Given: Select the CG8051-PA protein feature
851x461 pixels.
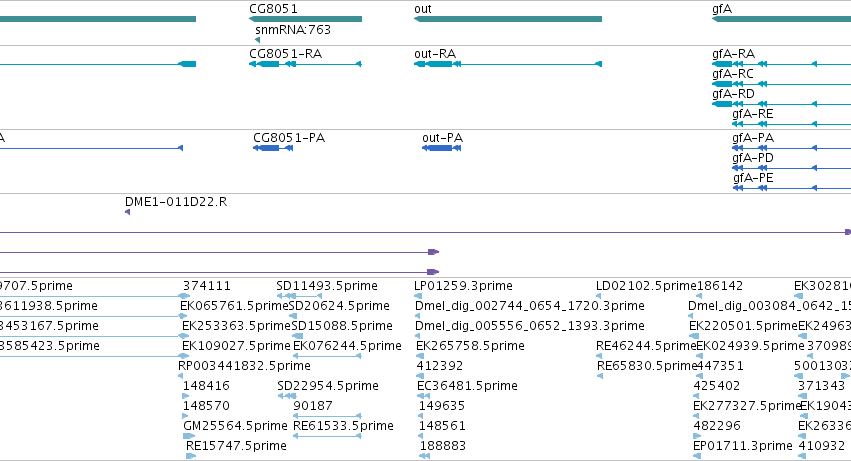Looking at the screenshot, I should (x=273, y=148).
